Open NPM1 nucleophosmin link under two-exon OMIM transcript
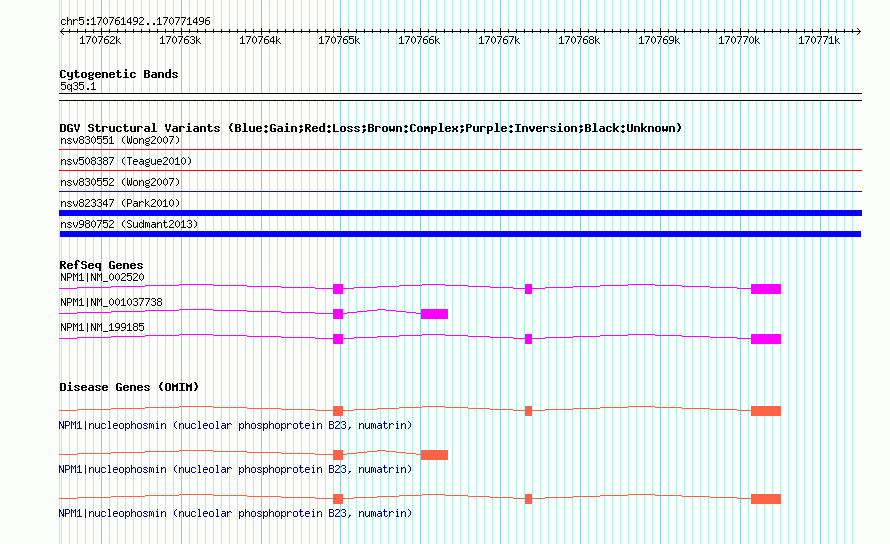 coord(235,470)
